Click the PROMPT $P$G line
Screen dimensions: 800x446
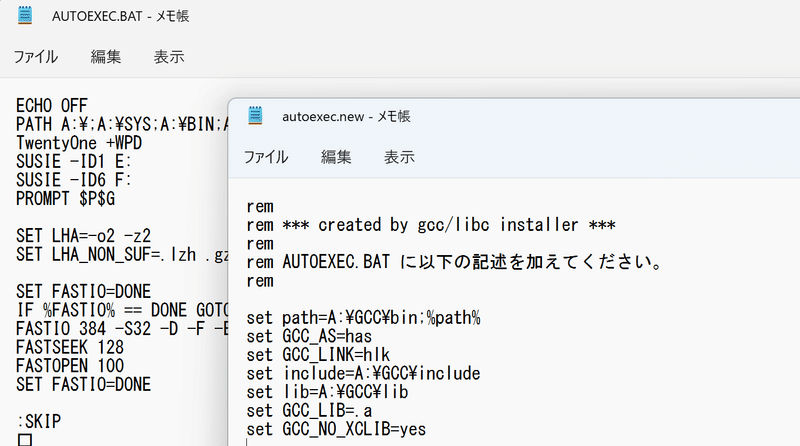point(65,199)
